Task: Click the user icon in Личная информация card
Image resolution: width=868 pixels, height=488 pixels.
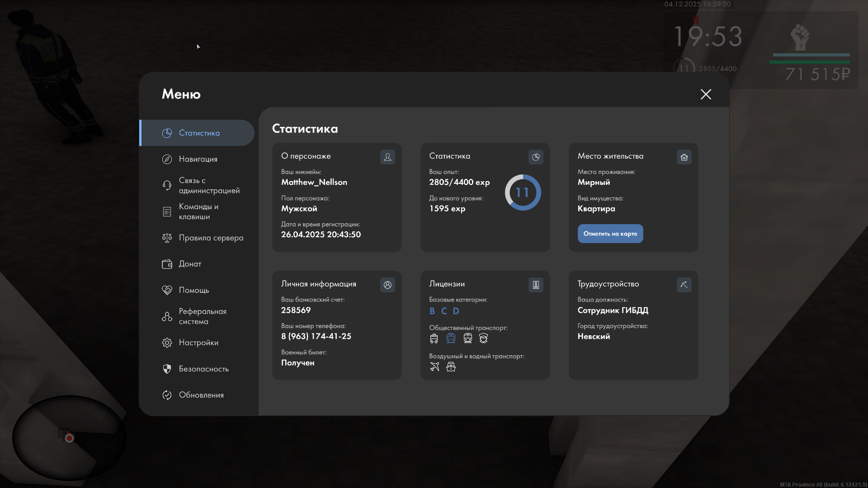Action: click(387, 285)
